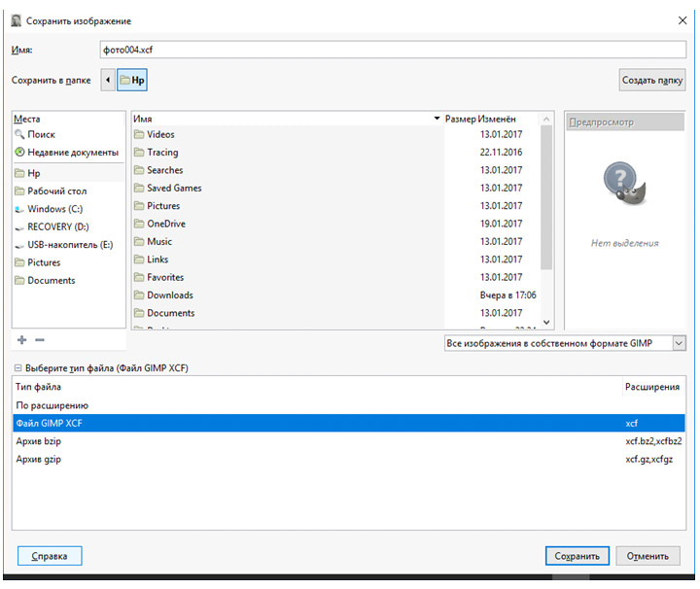This screenshot has width=700, height=589.
Task: Click the search magnifier icon in Places
Action: point(19,135)
